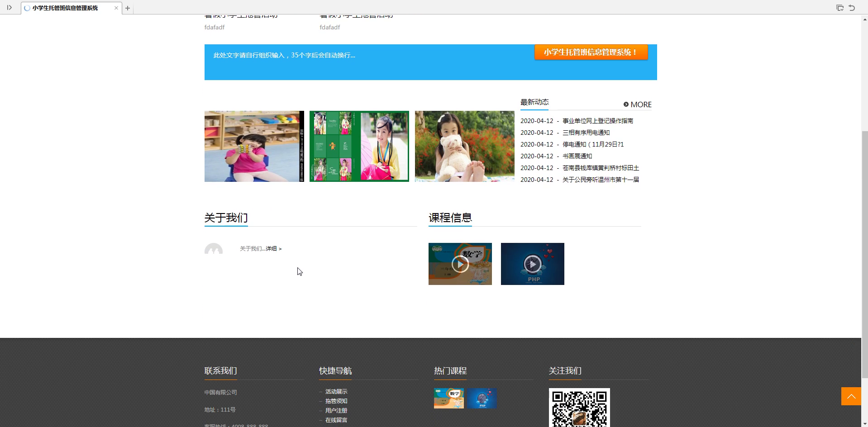Play the 数学 course video

(x=460, y=264)
